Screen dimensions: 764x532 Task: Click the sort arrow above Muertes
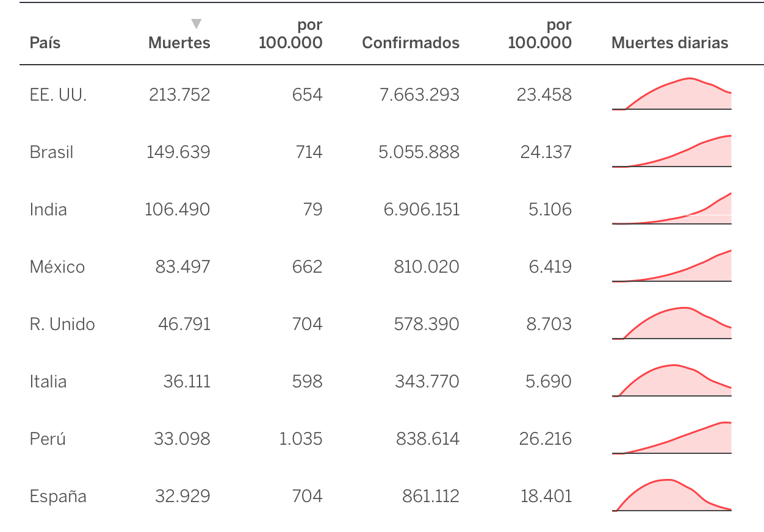pyautogui.click(x=196, y=24)
